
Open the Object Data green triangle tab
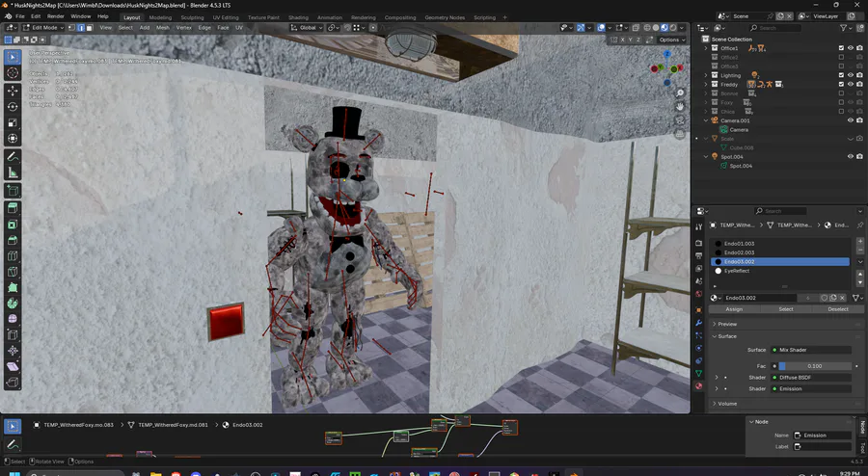click(698, 373)
